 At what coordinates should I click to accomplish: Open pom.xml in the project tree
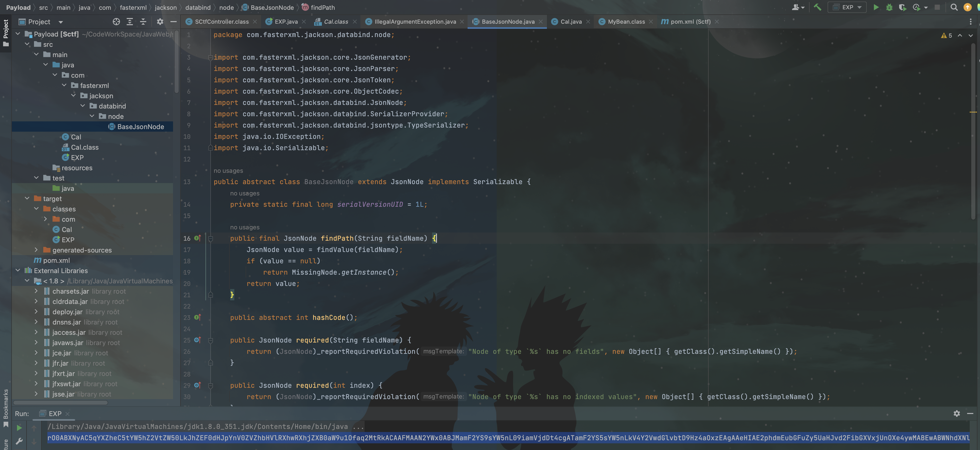(x=56, y=260)
